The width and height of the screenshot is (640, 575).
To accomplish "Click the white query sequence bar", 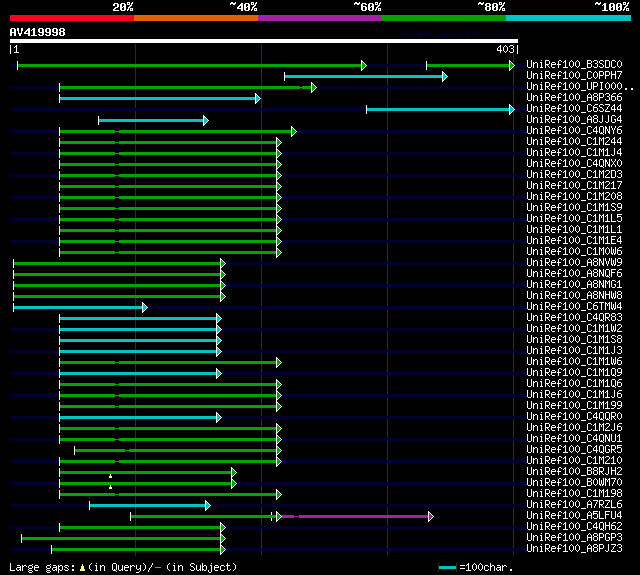I will 264,41.
